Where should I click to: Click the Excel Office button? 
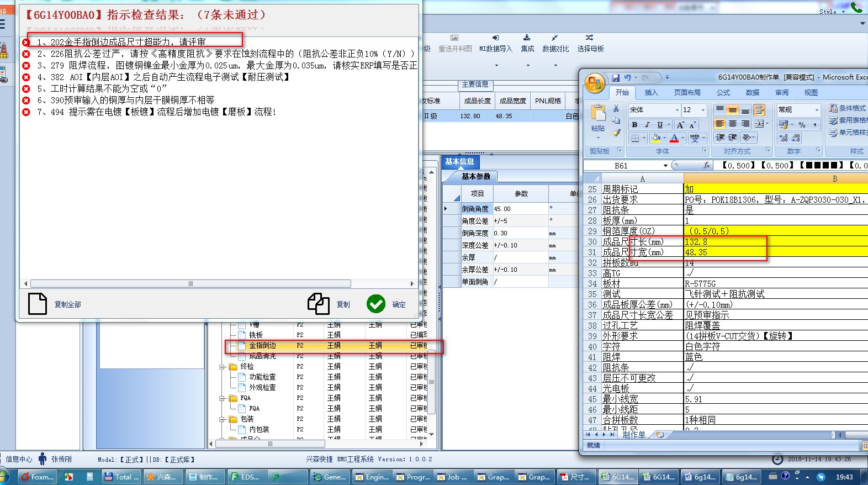pos(595,83)
